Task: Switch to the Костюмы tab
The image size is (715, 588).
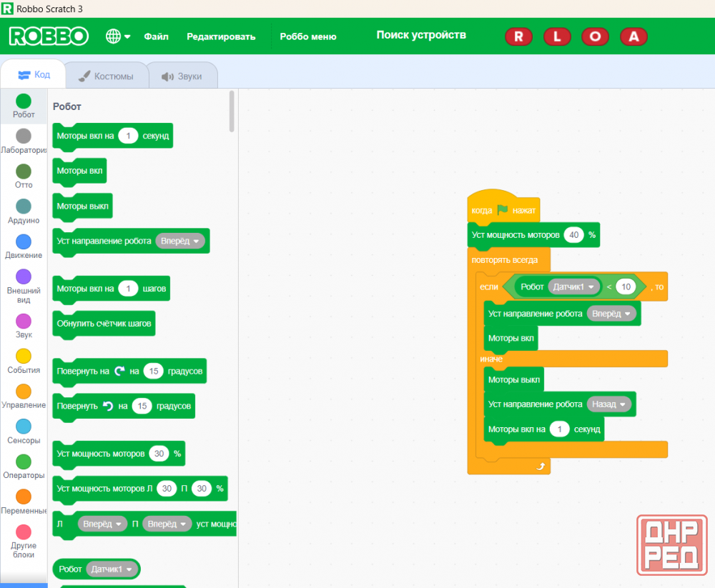Action: click(x=107, y=76)
